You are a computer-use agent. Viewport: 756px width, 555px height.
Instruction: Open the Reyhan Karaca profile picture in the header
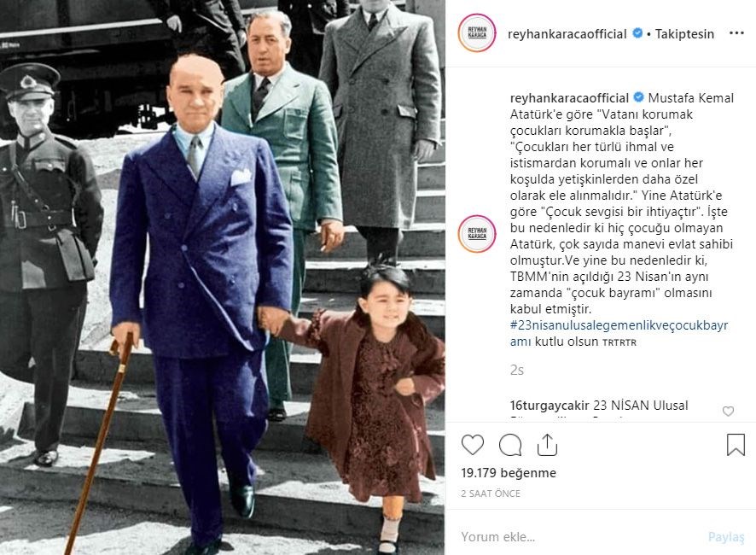[477, 32]
